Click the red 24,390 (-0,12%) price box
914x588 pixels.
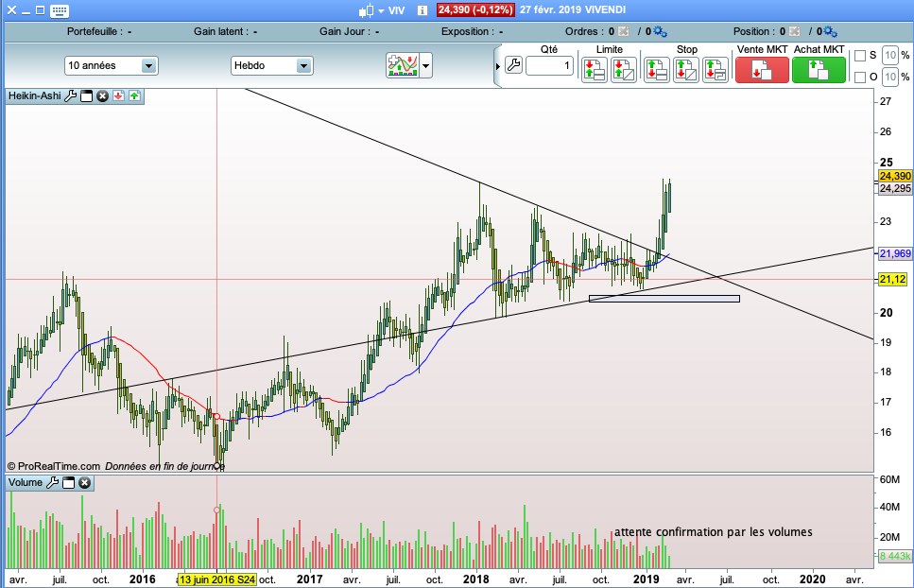tap(475, 9)
